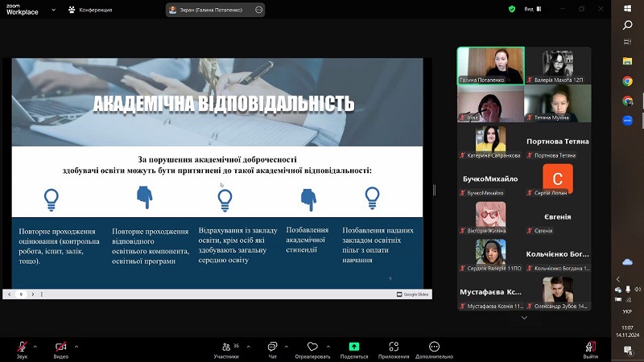
Task: Select Валерія Махота 12П video thumbnail
Action: click(558, 66)
